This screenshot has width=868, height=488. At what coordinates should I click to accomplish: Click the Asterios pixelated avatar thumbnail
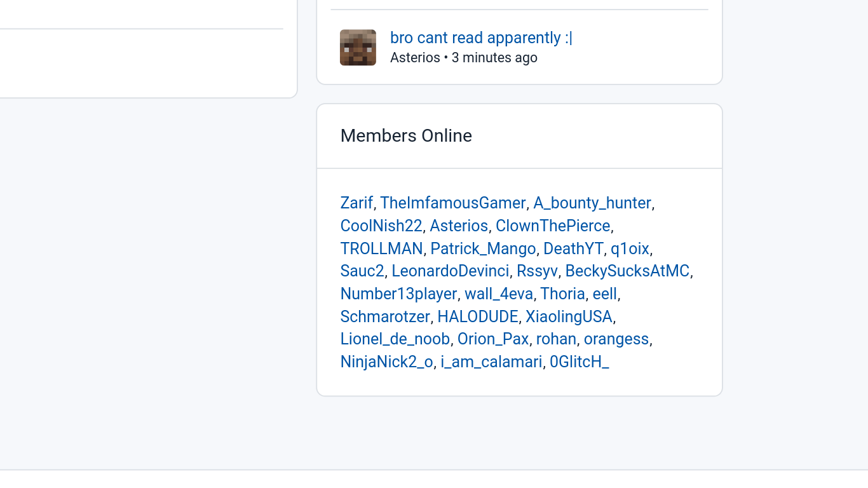click(358, 48)
